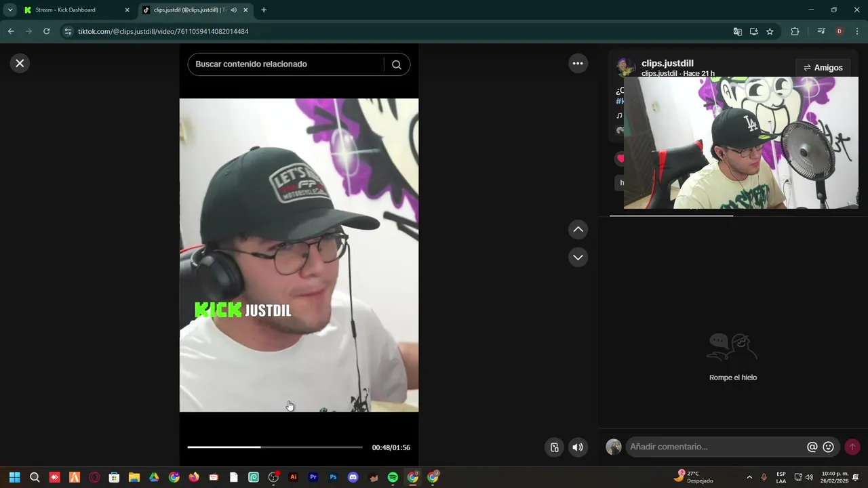Open the clips.justdill profile name
This screenshot has height=488, width=868.
(x=667, y=63)
